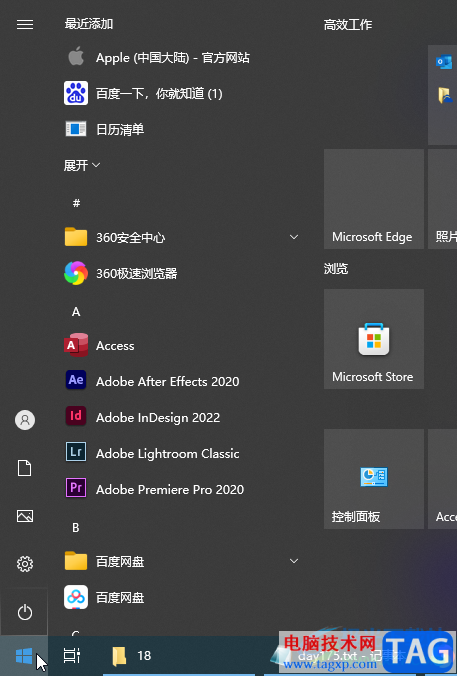Viewport: 457px width, 676px height.
Task: Launch Adobe Lightroom Lr icon
Action: pos(76,452)
